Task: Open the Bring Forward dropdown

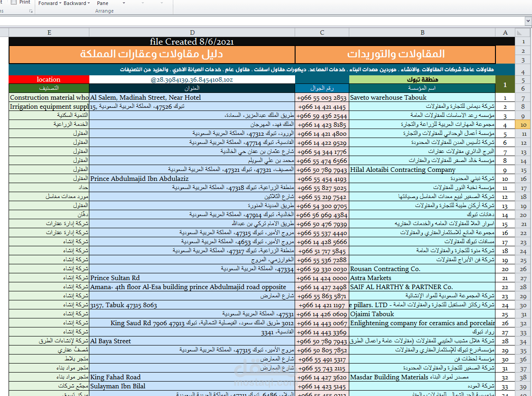Action: click(x=50, y=3)
